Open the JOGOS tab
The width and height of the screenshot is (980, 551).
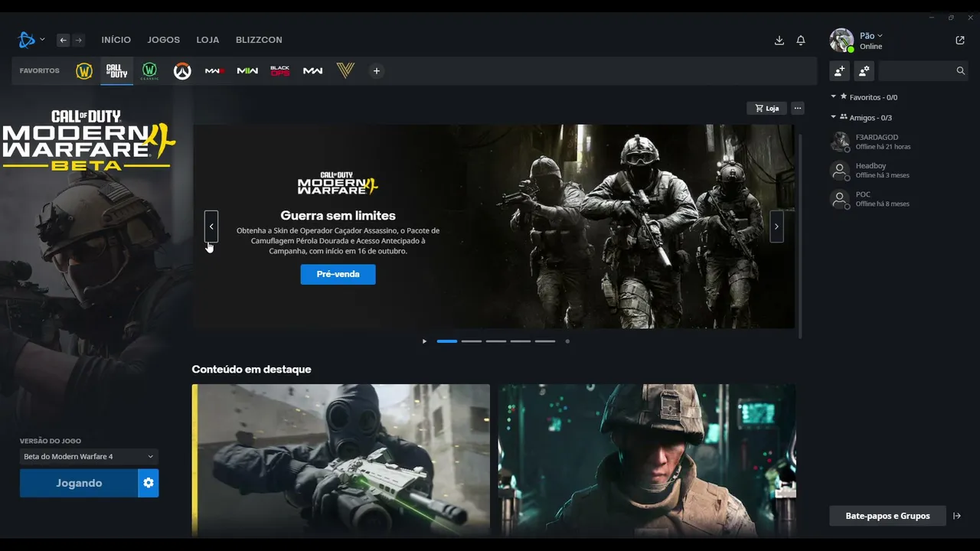[x=164, y=40]
